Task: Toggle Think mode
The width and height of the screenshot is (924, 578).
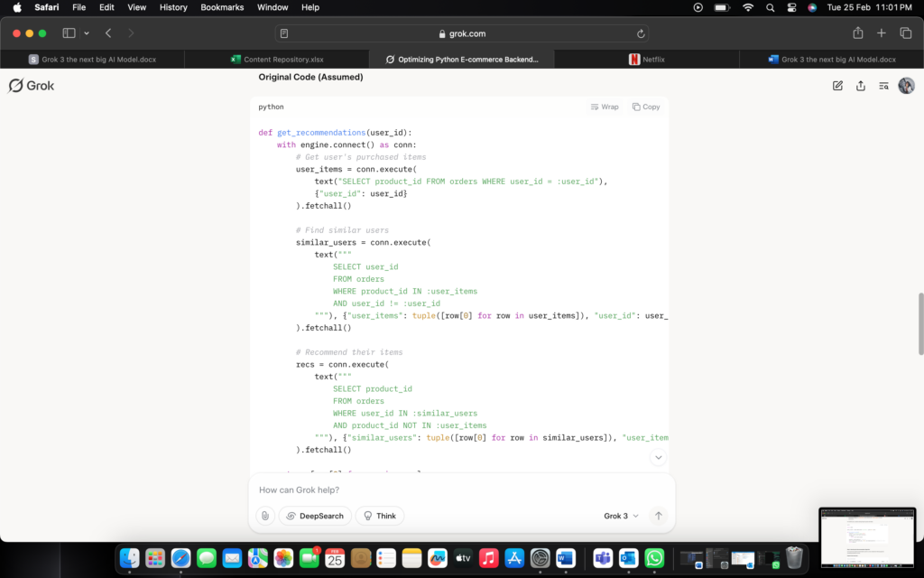Action: pyautogui.click(x=379, y=516)
